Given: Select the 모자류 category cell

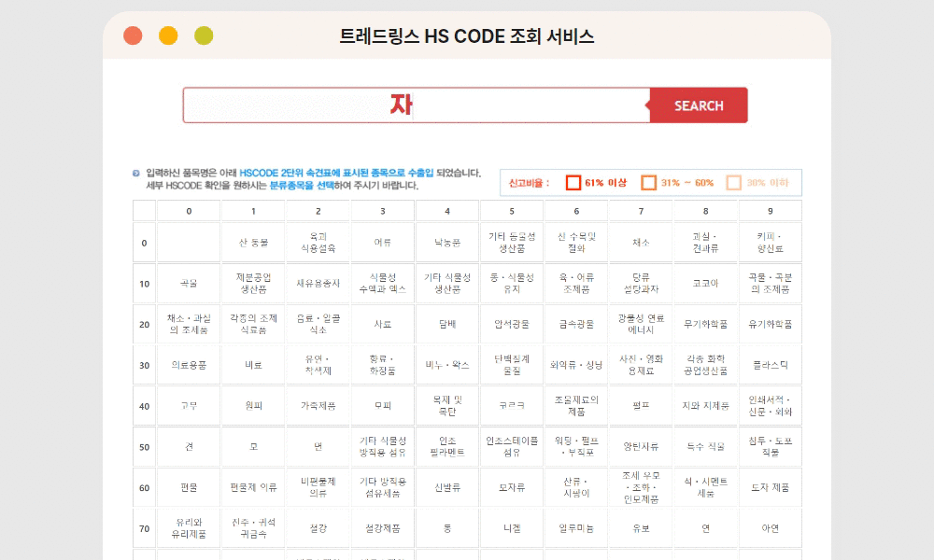Looking at the screenshot, I should (x=512, y=487).
